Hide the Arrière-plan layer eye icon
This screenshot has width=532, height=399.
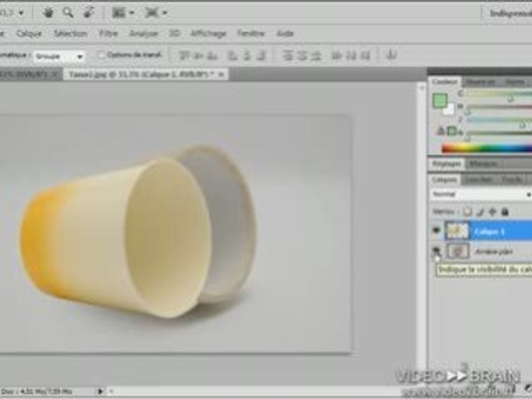point(436,252)
